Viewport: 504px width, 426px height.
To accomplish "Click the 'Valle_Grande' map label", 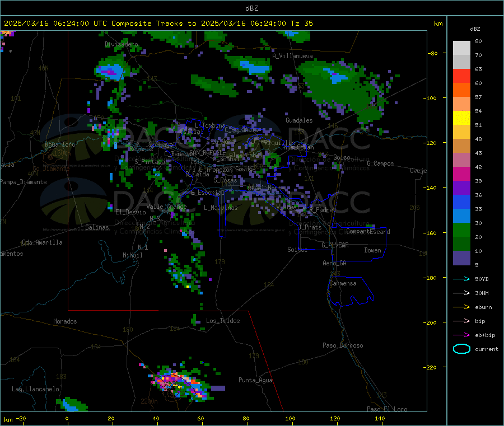I will (166, 206).
